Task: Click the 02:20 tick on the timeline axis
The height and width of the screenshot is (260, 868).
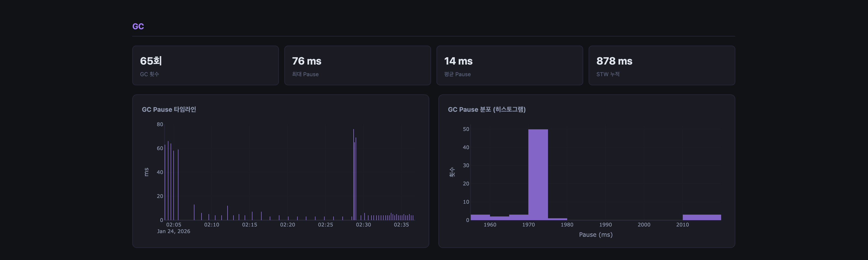Action: 287,225
